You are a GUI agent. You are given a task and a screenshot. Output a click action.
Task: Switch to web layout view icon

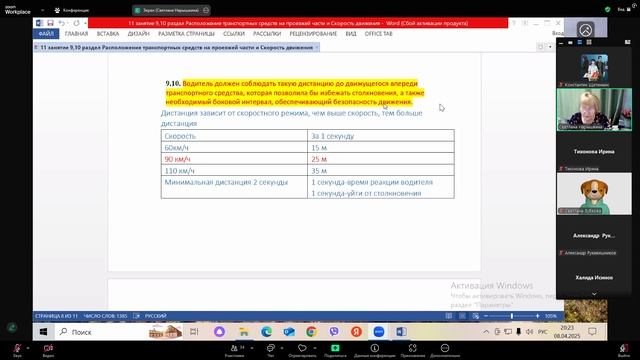(x=476, y=316)
